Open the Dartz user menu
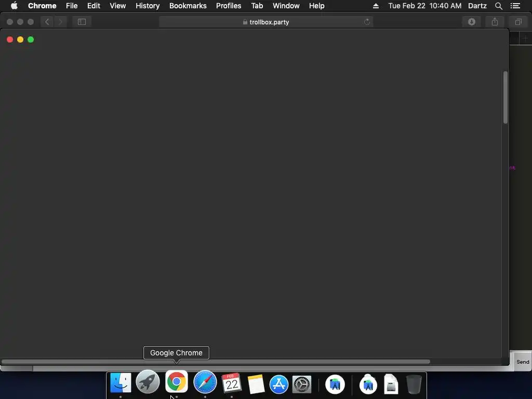 [477, 6]
